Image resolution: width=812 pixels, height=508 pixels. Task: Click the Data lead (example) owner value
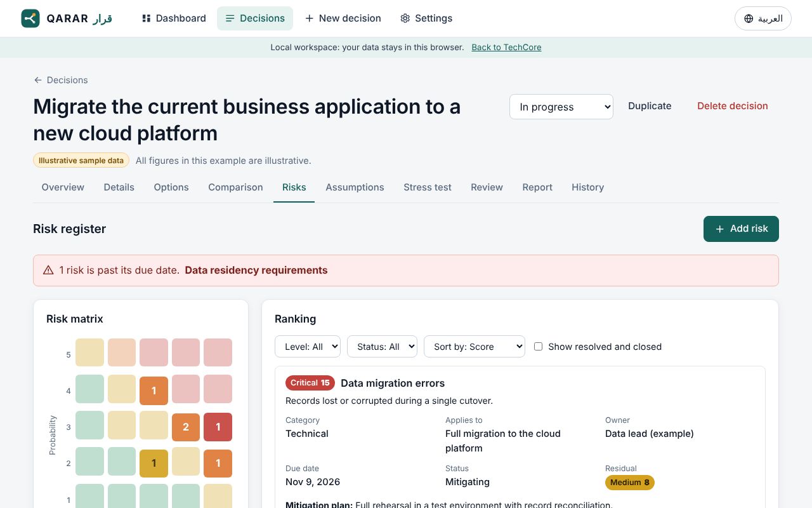point(650,434)
